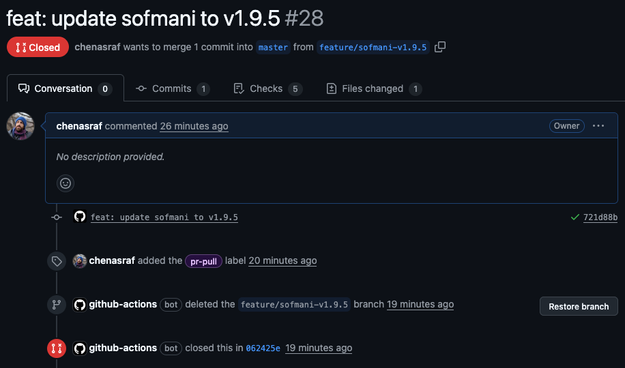Click the label tag timeline icon
Viewport: 625px width, 368px height.
point(57,261)
